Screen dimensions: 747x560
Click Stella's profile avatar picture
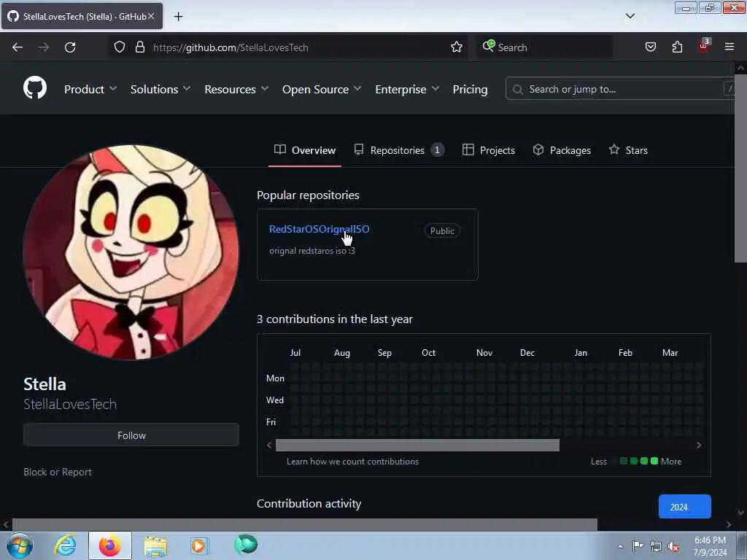click(x=131, y=252)
